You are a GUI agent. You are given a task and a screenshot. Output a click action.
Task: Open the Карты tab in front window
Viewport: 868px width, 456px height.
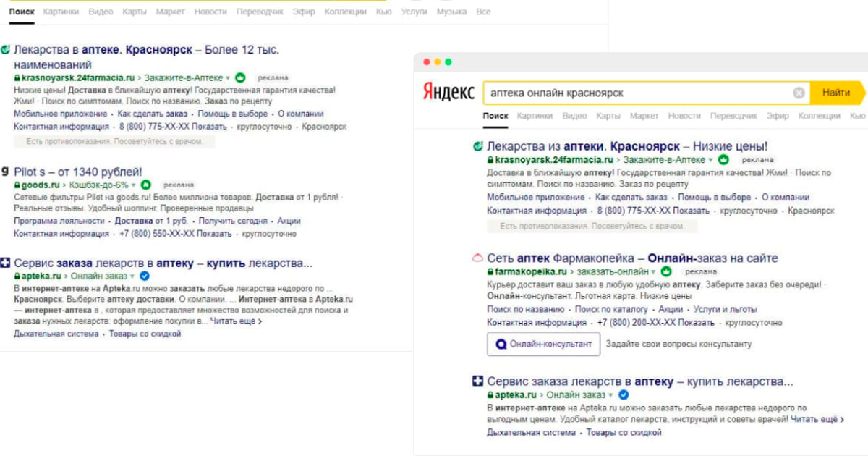click(608, 116)
